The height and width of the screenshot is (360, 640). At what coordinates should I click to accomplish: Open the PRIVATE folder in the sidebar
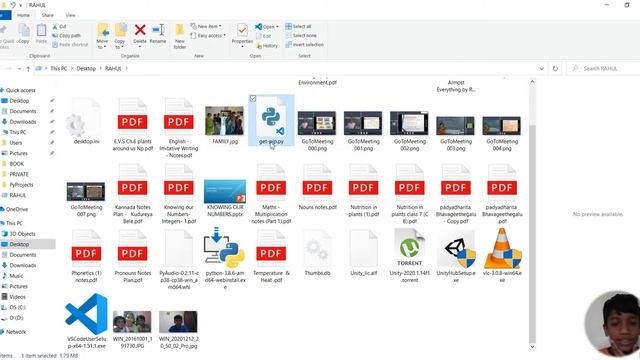coord(19,174)
